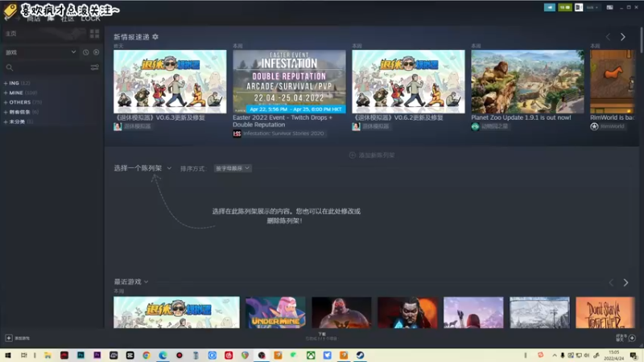This screenshot has height=362, width=644.
Task: Open the 游戏 library type dropdown
Action: click(x=40, y=52)
